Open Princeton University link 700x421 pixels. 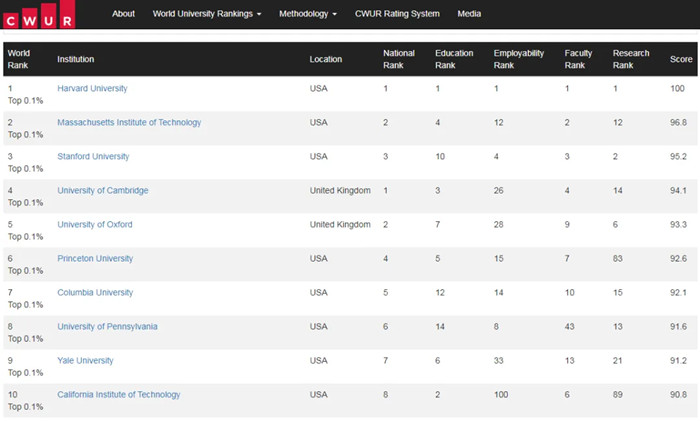coord(95,258)
